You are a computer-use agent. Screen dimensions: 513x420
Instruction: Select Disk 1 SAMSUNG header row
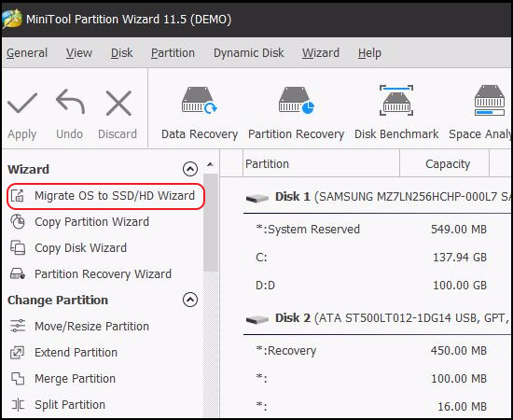click(x=377, y=197)
